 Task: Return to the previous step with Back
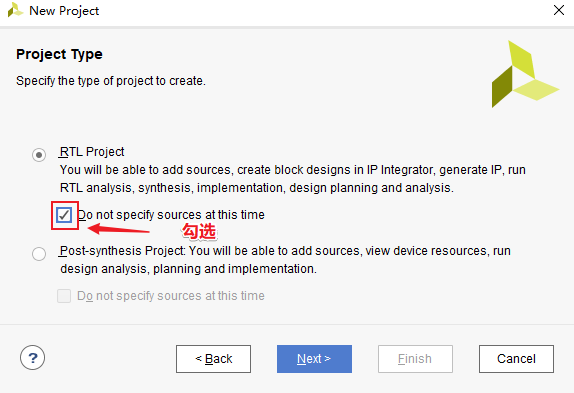pos(213,359)
